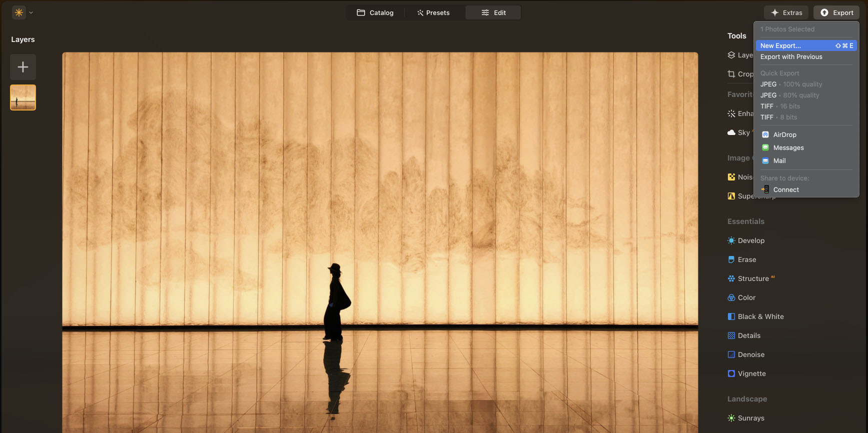The height and width of the screenshot is (433, 868).
Task: Open the Color tool
Action: click(746, 297)
